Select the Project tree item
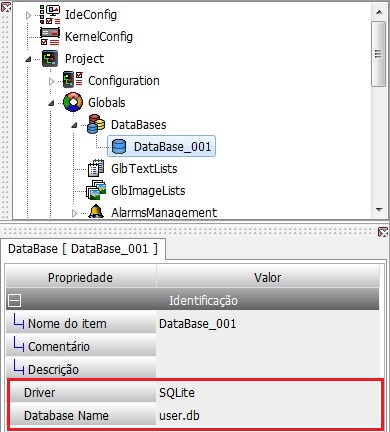 coord(84,59)
